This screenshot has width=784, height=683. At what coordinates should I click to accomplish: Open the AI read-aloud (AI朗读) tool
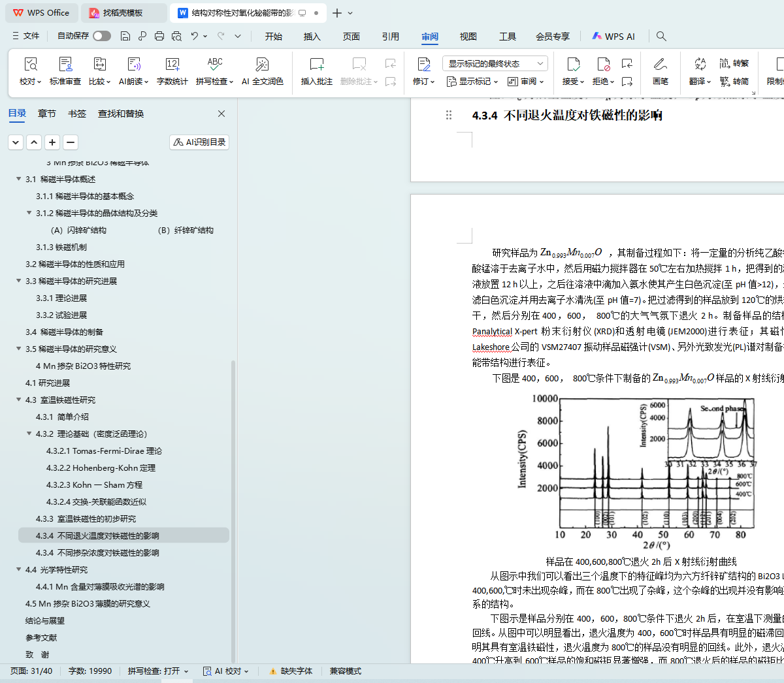tap(133, 65)
